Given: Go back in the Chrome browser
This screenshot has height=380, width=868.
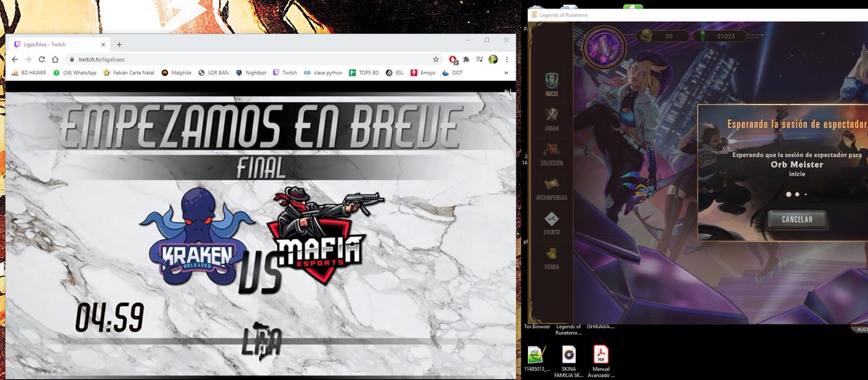Looking at the screenshot, I should coord(15,59).
